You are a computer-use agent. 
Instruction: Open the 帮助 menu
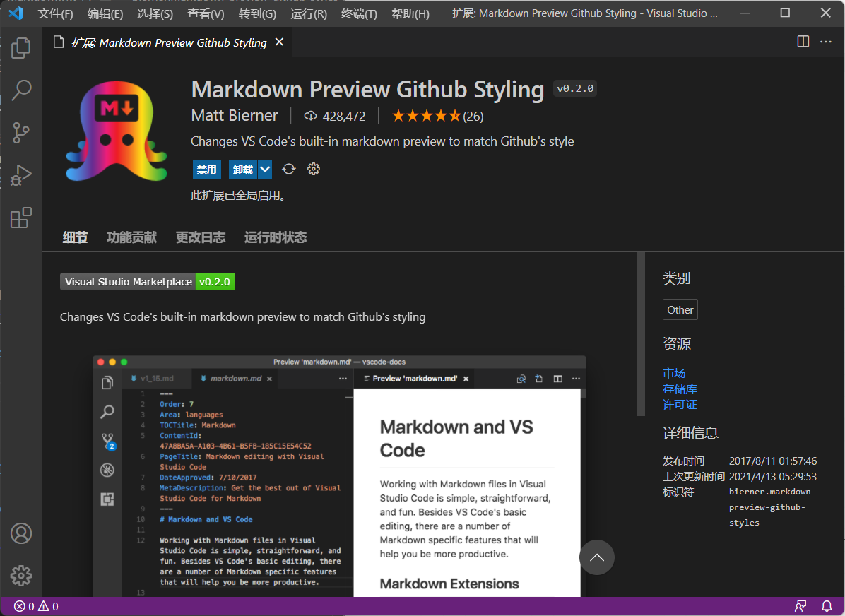(410, 13)
